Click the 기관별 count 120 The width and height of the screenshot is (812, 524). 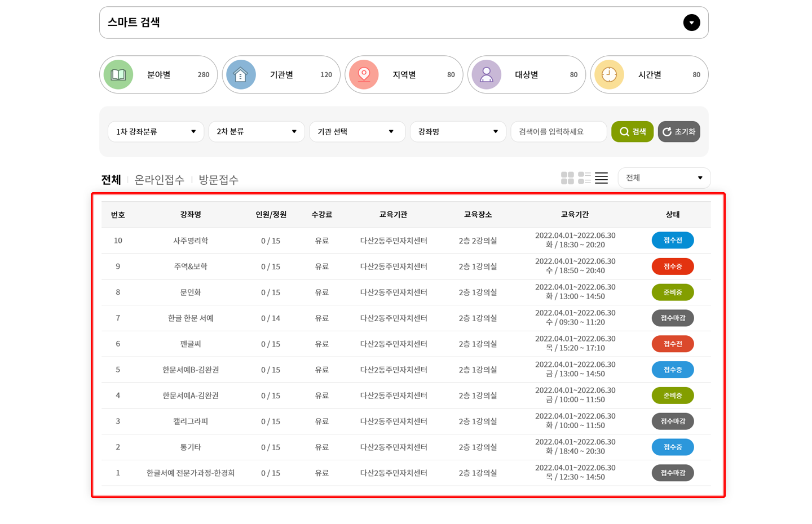point(326,75)
